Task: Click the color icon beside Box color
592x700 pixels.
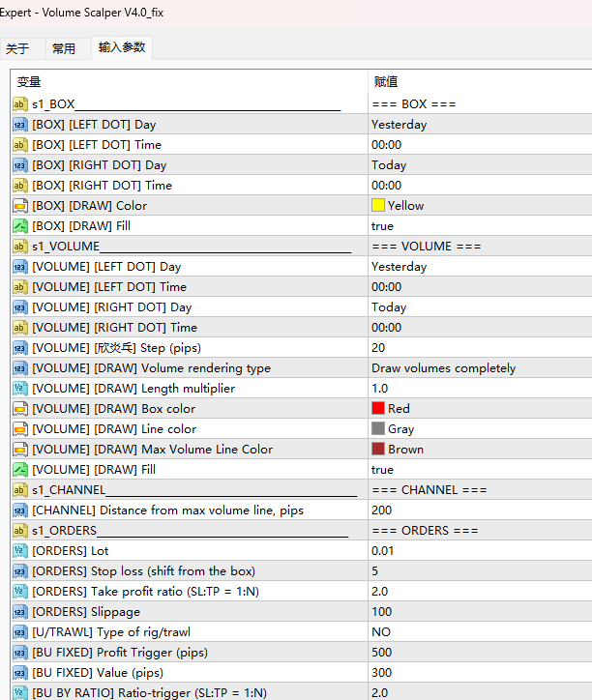Action: point(20,409)
